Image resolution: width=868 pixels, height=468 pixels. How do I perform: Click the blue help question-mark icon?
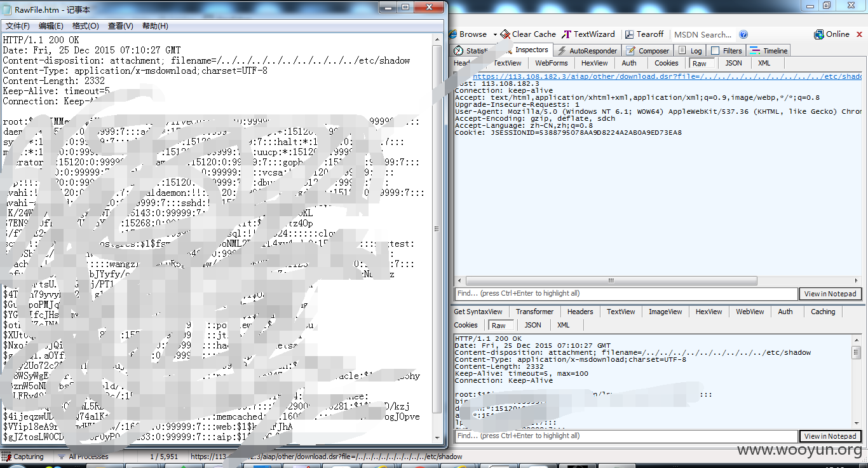click(x=743, y=35)
